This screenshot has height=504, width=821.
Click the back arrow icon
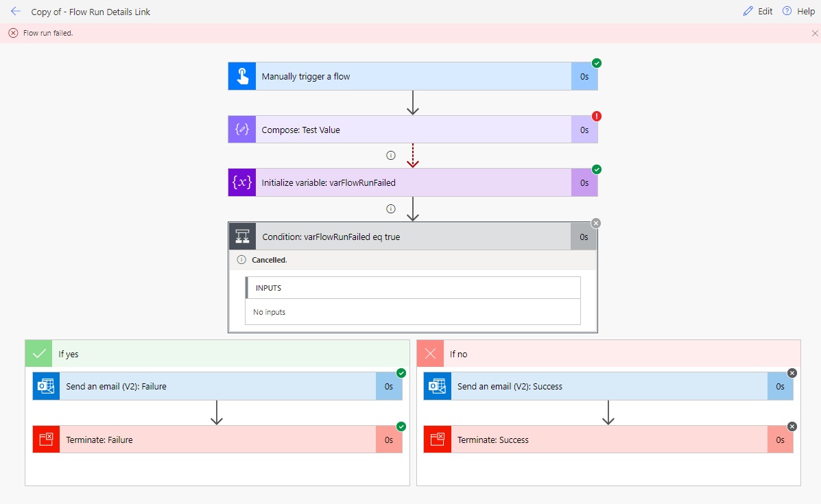pos(16,12)
